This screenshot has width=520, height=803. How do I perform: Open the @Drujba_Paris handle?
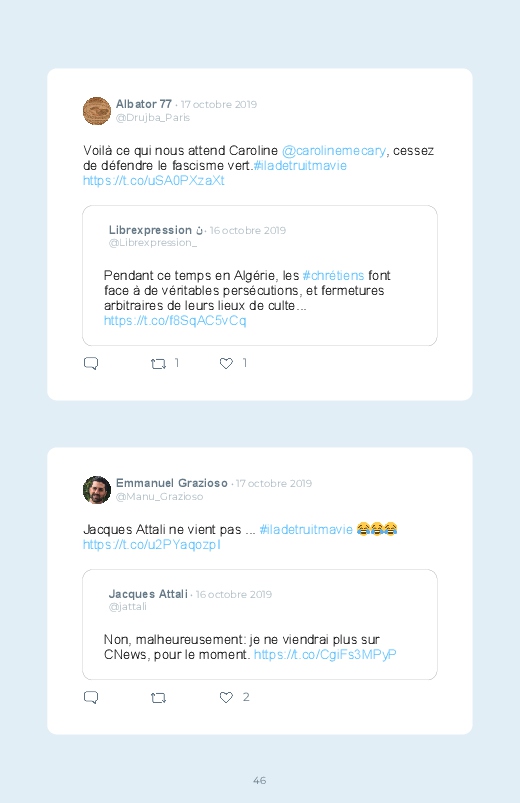pos(153,118)
